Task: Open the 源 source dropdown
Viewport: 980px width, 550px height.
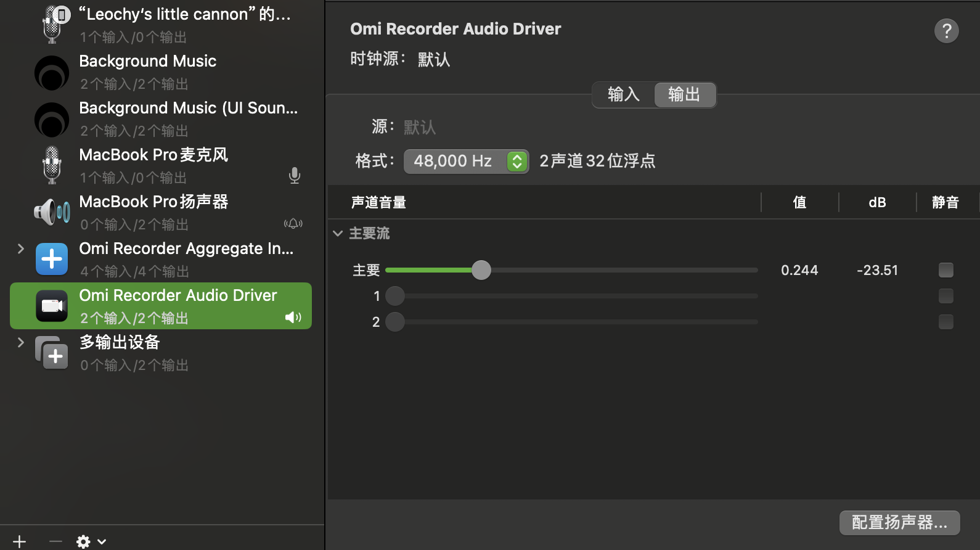Action: coord(420,128)
